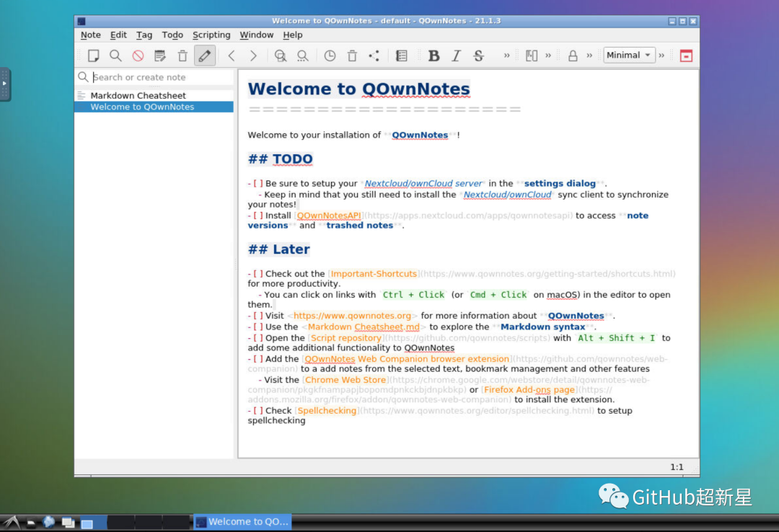Click the Nextcloud/ownCloud server link
779x532 pixels.
pos(423,183)
